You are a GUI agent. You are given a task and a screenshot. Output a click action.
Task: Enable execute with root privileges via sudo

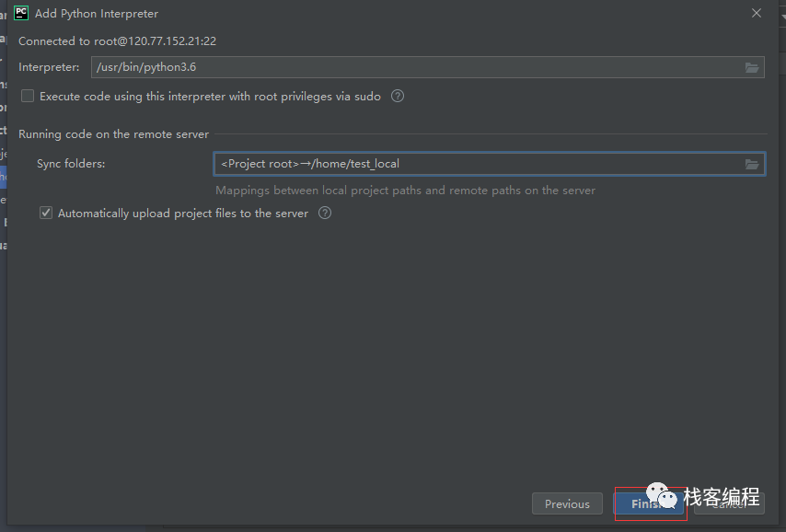(28, 96)
